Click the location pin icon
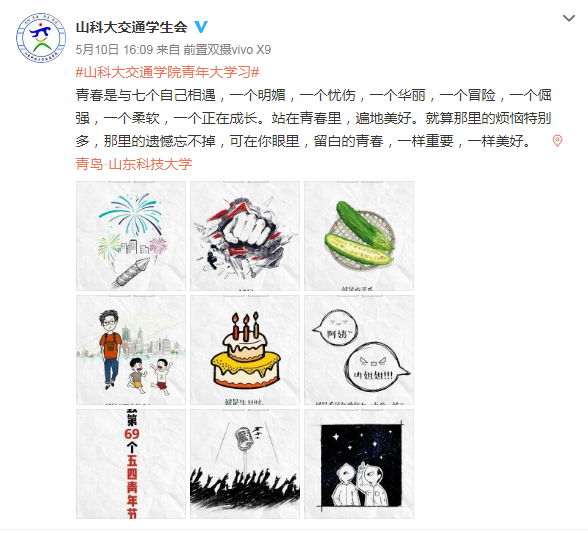 coord(557,141)
